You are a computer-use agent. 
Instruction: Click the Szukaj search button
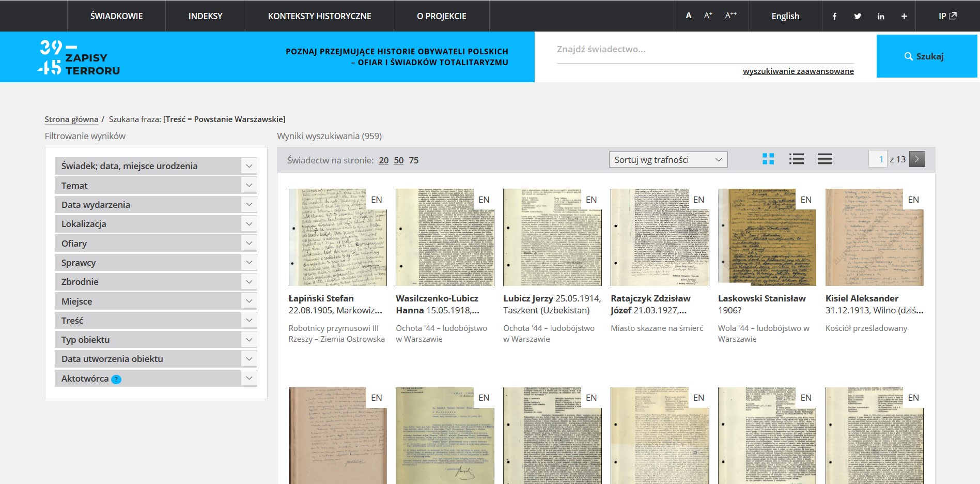[x=926, y=56]
